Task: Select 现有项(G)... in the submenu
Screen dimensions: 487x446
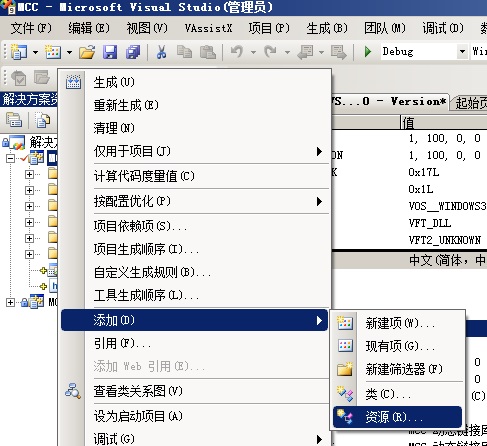Action: coord(398,346)
